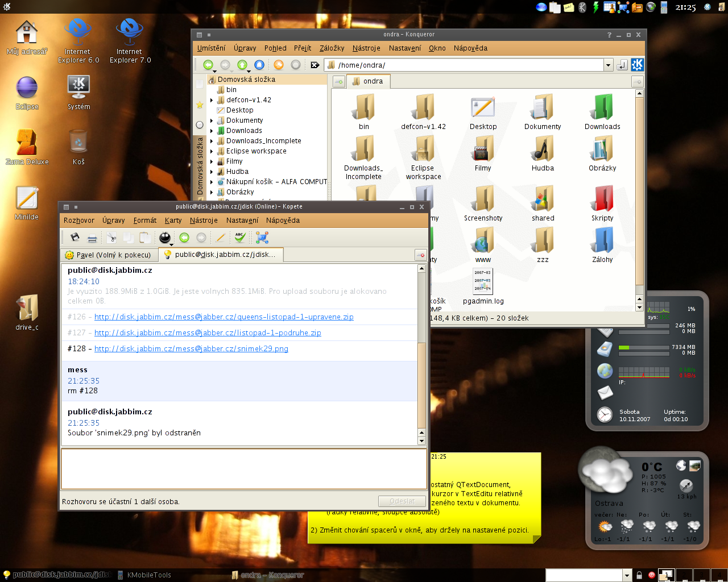Expand the Dokumenty folder in the tree
The image size is (728, 582).
[x=212, y=120]
